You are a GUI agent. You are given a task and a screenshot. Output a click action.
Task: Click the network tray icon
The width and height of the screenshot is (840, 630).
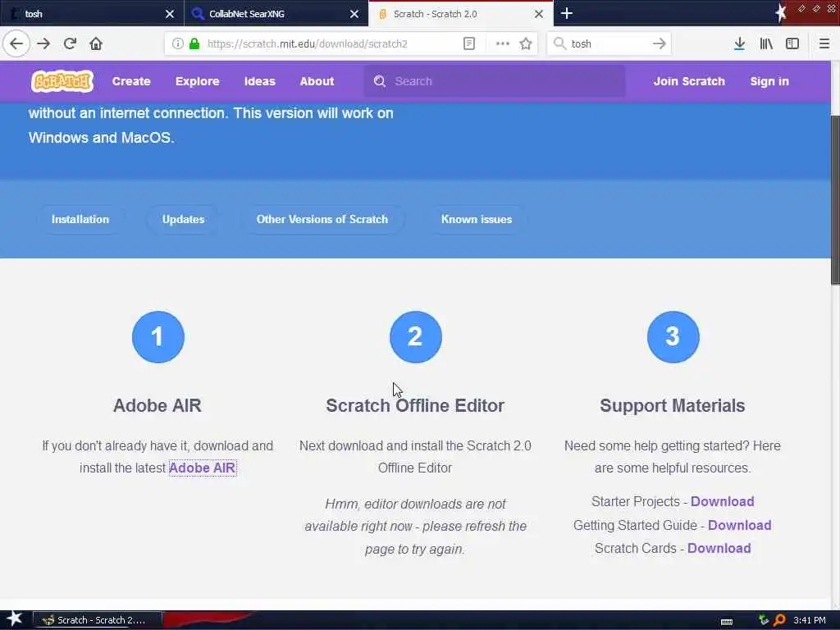(x=764, y=620)
